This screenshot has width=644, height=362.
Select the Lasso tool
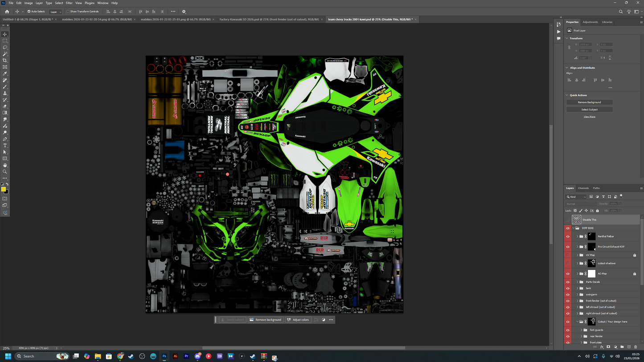pyautogui.click(x=5, y=47)
